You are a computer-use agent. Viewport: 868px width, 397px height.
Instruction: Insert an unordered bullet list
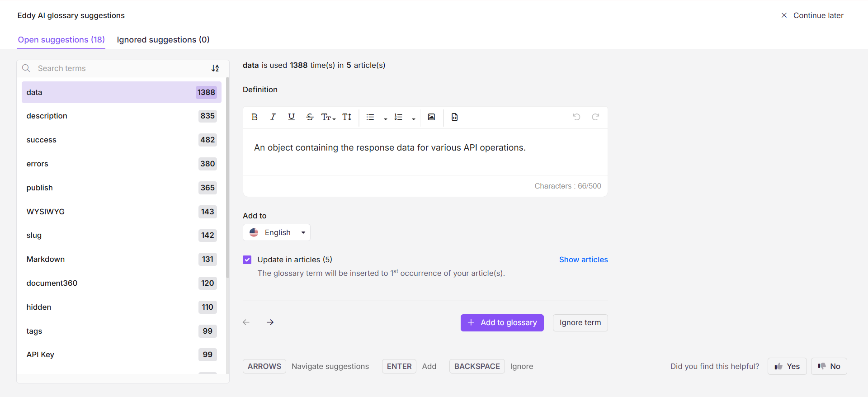370,117
